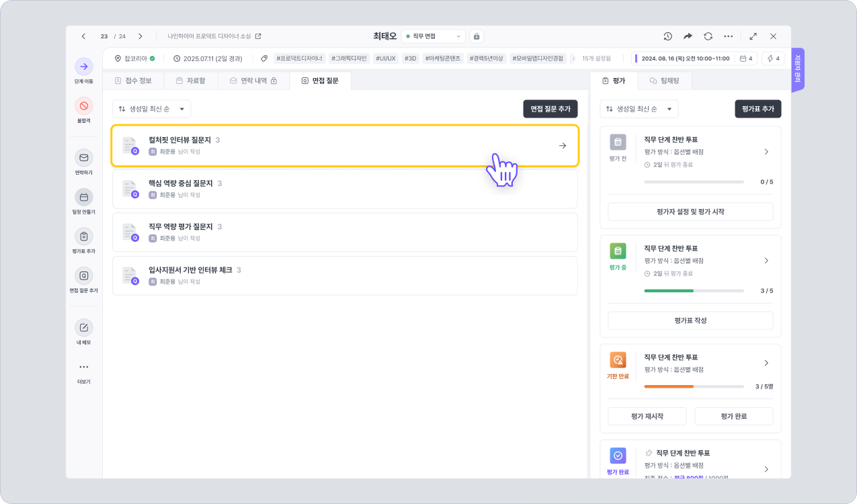Click the 일정 만들기 calendar icon
The height and width of the screenshot is (504, 857).
[x=83, y=197]
